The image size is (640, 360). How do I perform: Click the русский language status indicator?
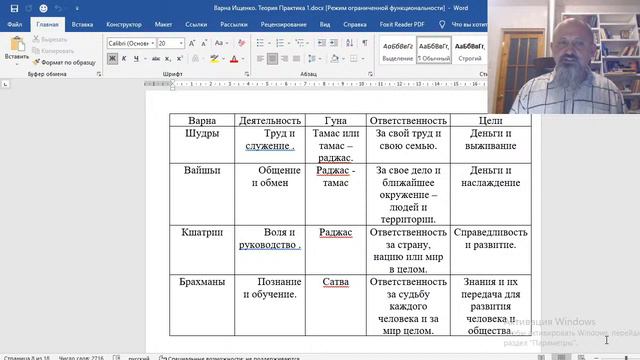[x=139, y=358]
